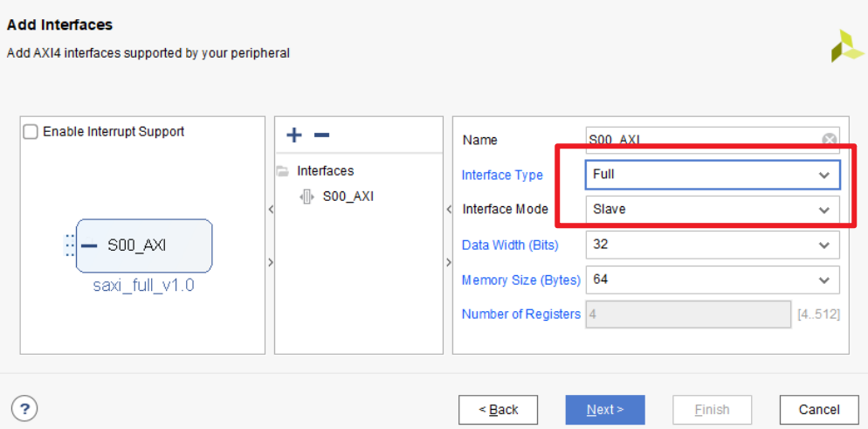Click the Interfaces folder icon
This screenshot has height=429, width=868.
click(283, 171)
